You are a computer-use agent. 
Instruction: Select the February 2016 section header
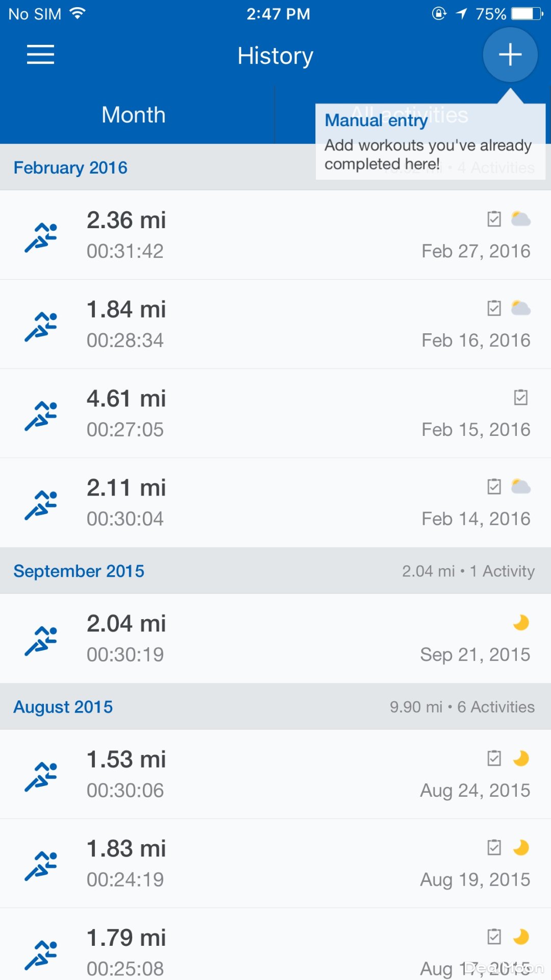coord(71,167)
